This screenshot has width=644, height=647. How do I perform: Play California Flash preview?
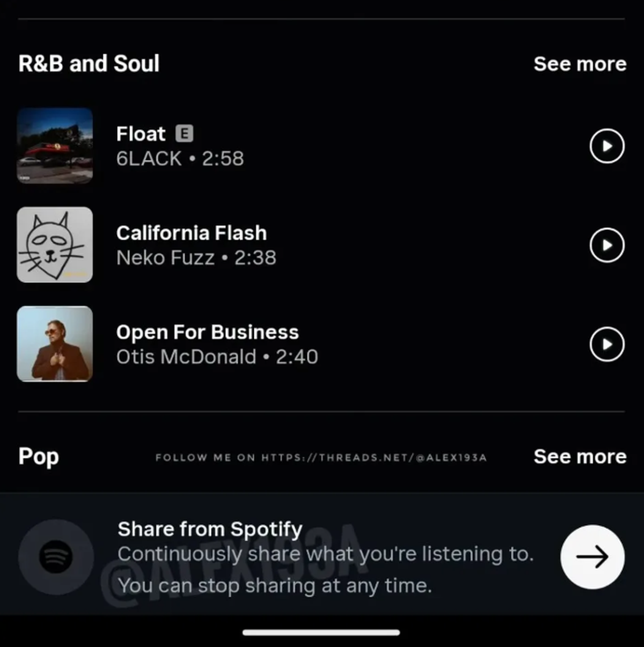[x=607, y=245]
